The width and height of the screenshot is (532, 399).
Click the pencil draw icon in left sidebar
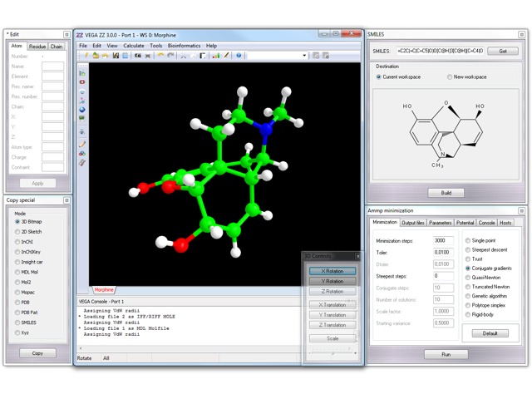coord(82,144)
